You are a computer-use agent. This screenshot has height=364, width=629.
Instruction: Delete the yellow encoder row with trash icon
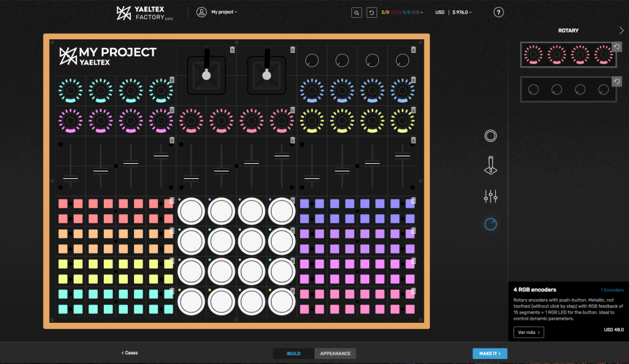(413, 110)
